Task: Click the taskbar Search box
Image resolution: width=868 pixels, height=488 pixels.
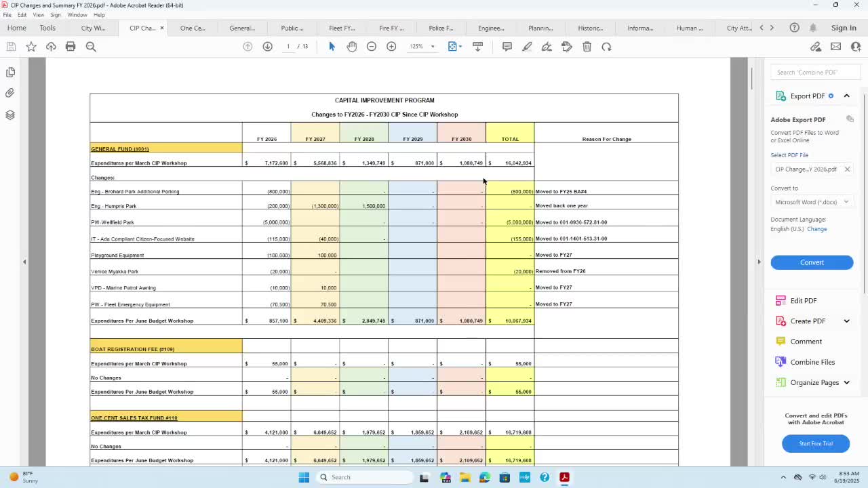Action: (x=365, y=477)
